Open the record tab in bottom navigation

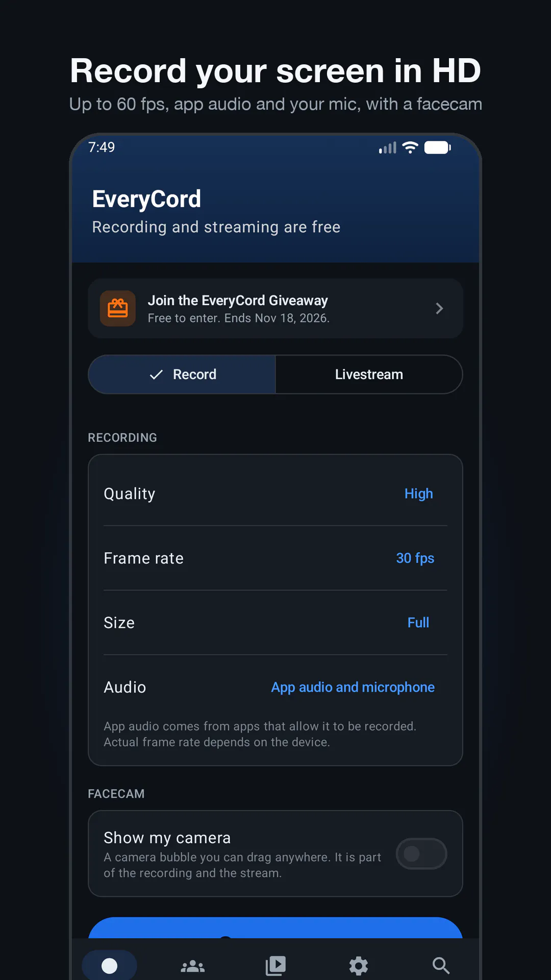click(109, 965)
